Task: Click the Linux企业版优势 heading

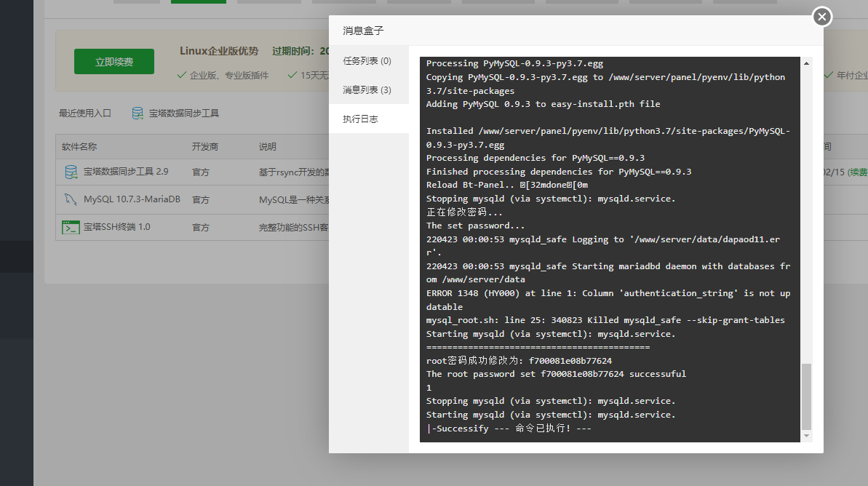Action: (219, 51)
